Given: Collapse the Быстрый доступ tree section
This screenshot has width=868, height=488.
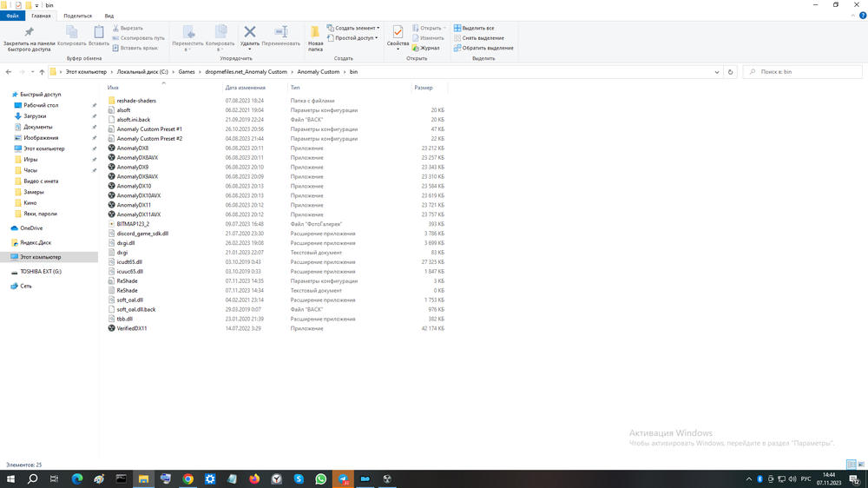Looking at the screenshot, I should coord(7,94).
